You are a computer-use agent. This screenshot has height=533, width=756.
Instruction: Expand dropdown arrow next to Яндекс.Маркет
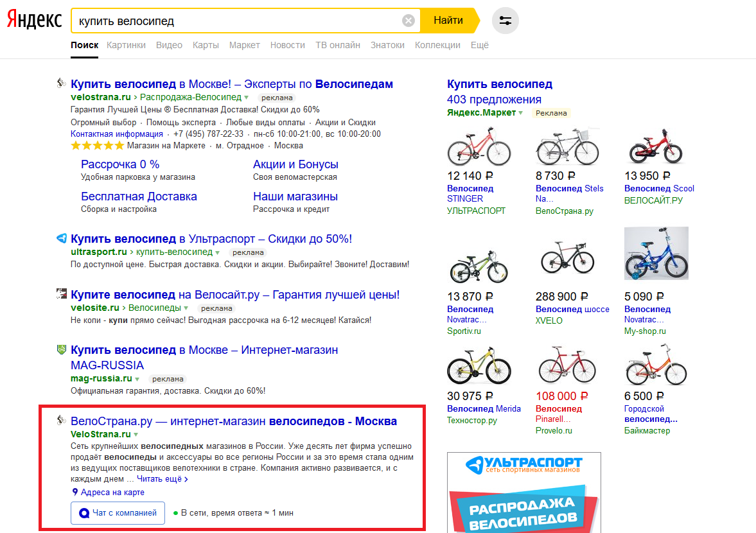point(521,113)
